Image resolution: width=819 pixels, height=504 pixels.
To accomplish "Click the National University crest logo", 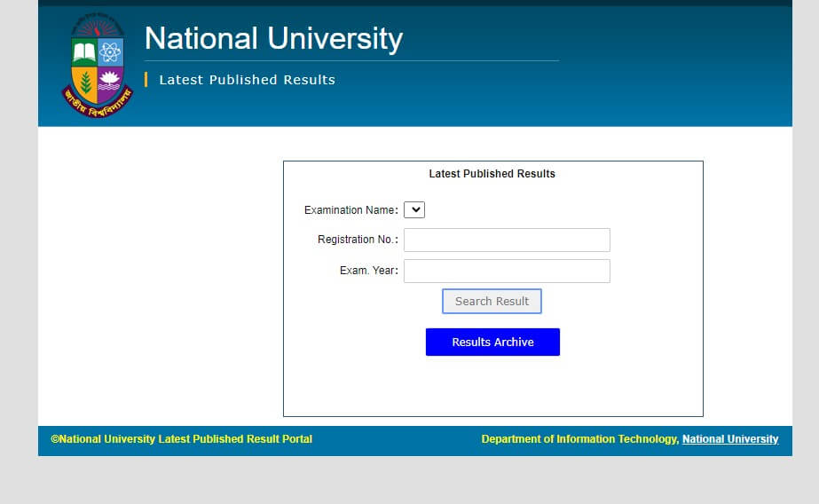I will coord(97,66).
